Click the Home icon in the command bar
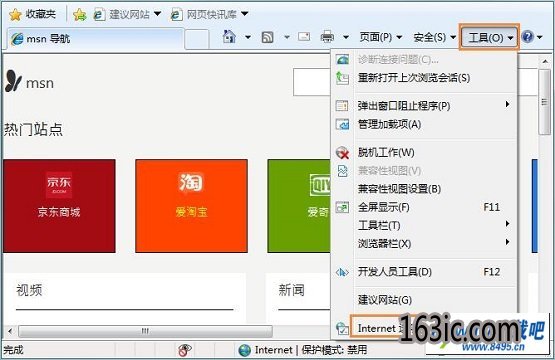Viewport: 555px width, 360px height. pyautogui.click(x=229, y=36)
